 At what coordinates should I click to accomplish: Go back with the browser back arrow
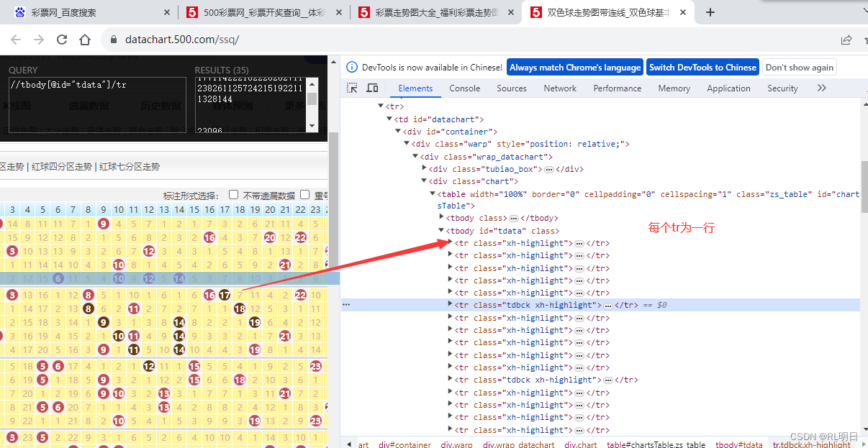pos(16,40)
